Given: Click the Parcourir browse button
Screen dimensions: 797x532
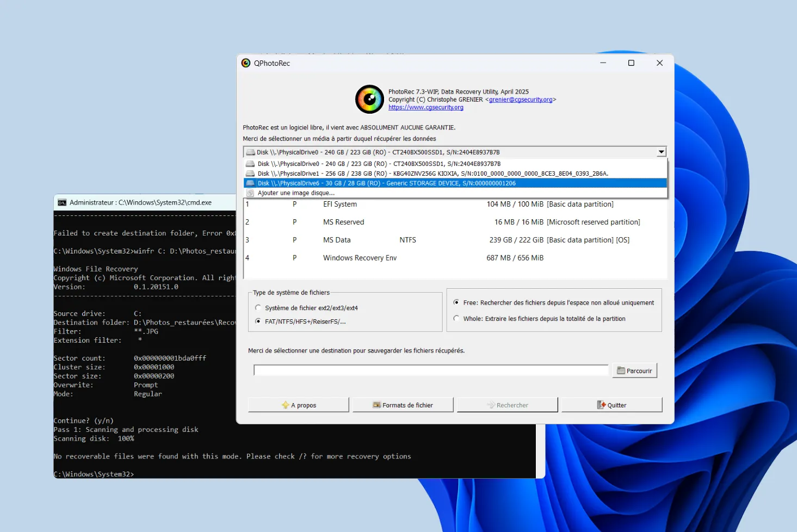Looking at the screenshot, I should coord(634,370).
